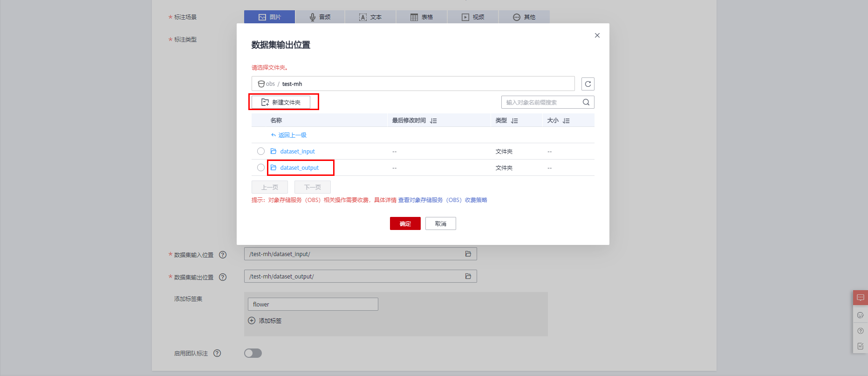This screenshot has width=868, height=376.
Task: Browse folder for 数据集输出位置
Action: click(468, 276)
